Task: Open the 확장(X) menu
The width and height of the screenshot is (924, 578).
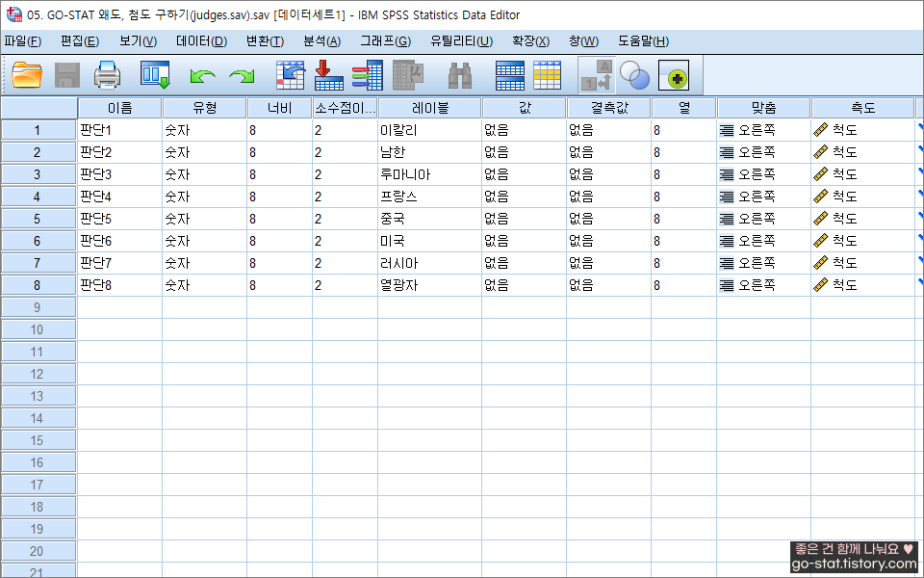Action: tap(531, 41)
